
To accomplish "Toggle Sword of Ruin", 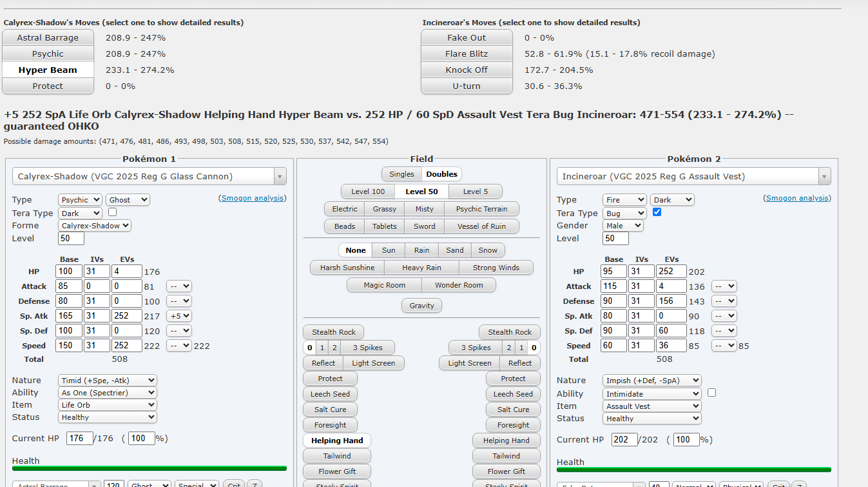I will point(425,226).
